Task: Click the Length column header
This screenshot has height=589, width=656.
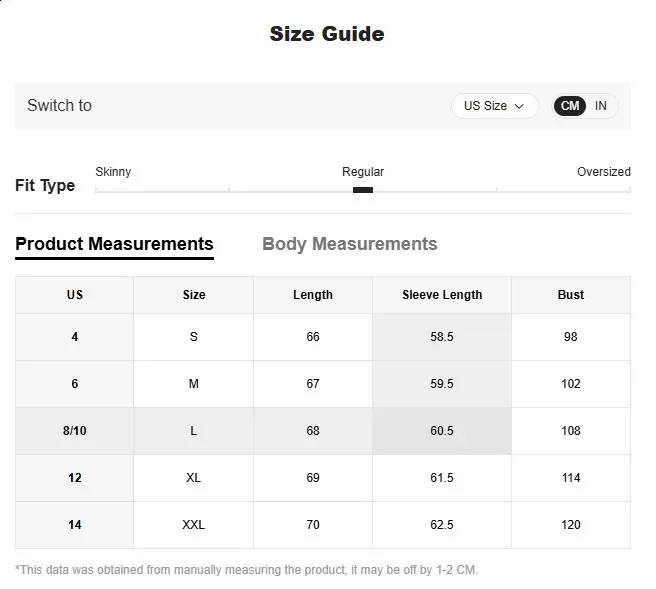Action: [313, 295]
